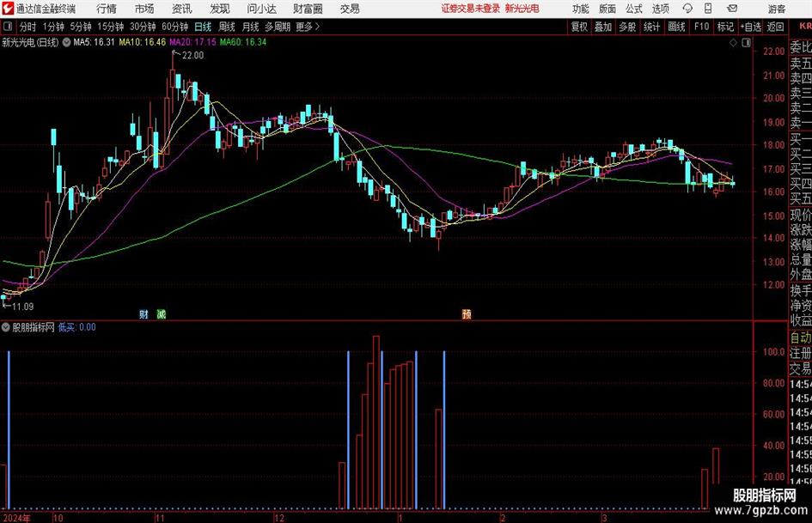Click the 统计 statistics button
Viewport: 812px width, 523px height.
pos(651,27)
